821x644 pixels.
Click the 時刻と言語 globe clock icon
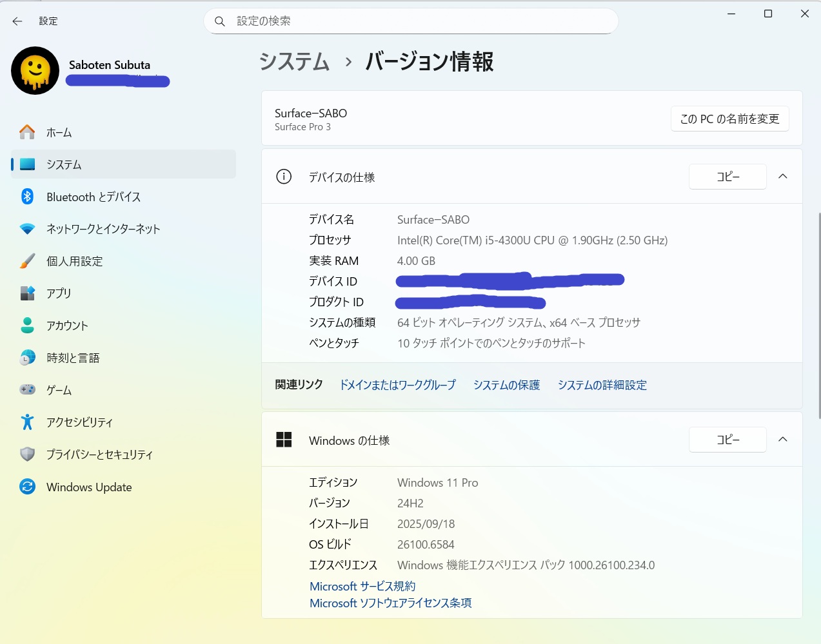pyautogui.click(x=27, y=358)
